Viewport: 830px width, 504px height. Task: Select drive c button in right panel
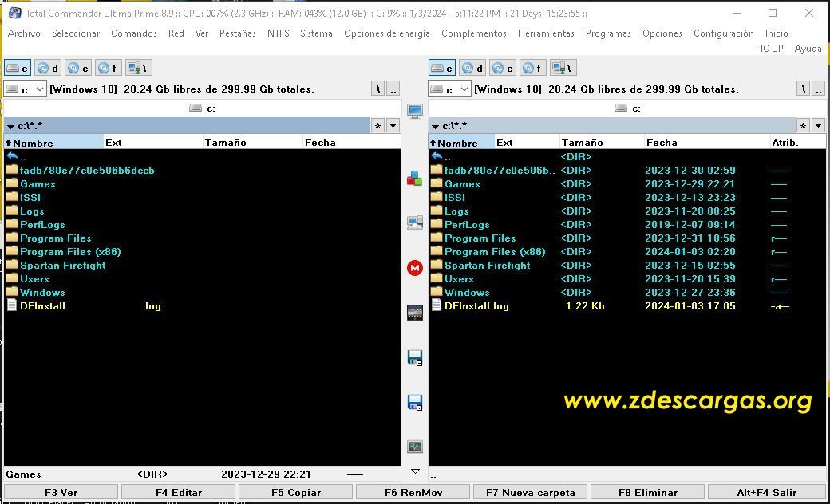tap(442, 68)
